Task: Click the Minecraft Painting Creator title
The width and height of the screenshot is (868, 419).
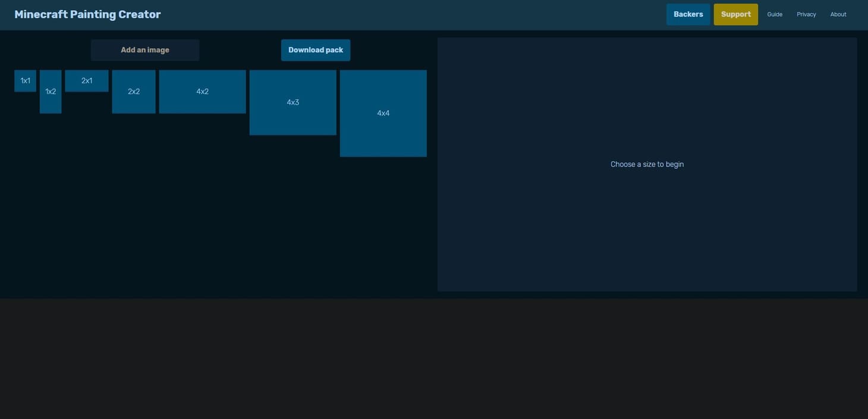Action: point(87,14)
